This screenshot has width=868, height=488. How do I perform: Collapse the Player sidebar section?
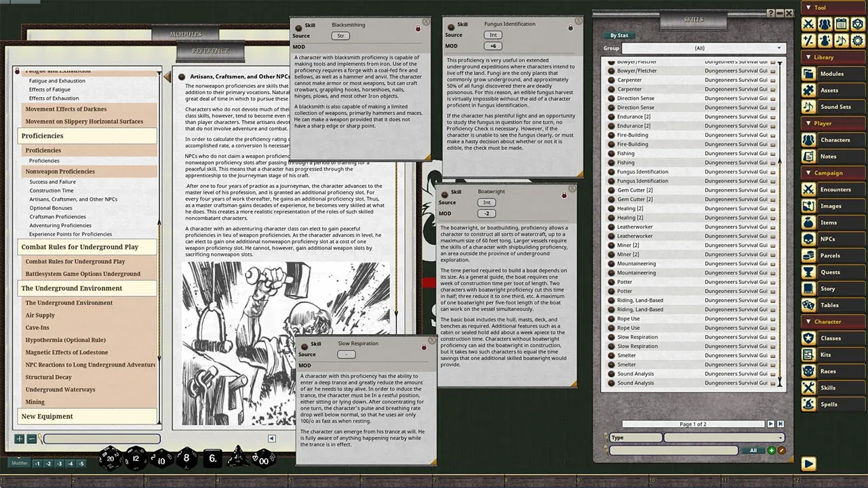point(833,123)
